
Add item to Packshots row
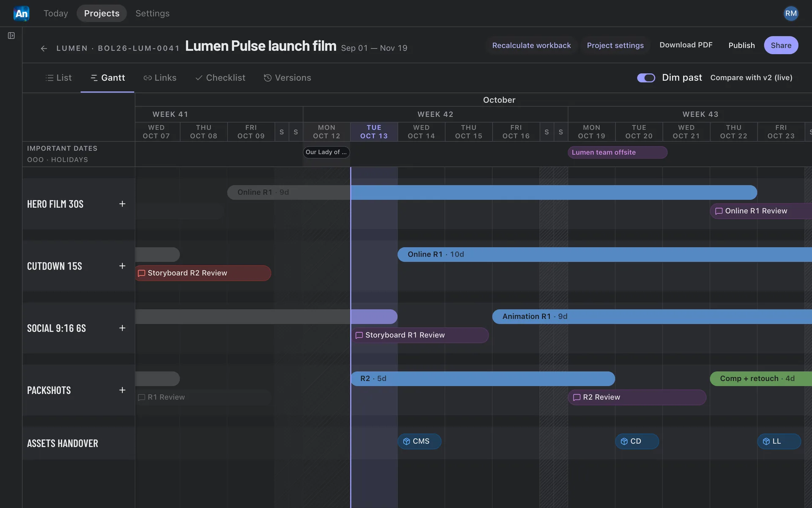point(122,390)
